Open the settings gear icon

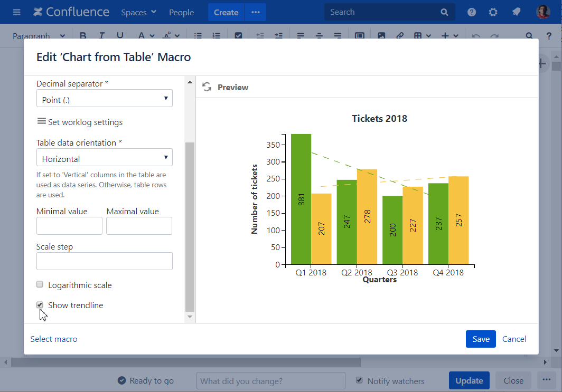click(493, 12)
